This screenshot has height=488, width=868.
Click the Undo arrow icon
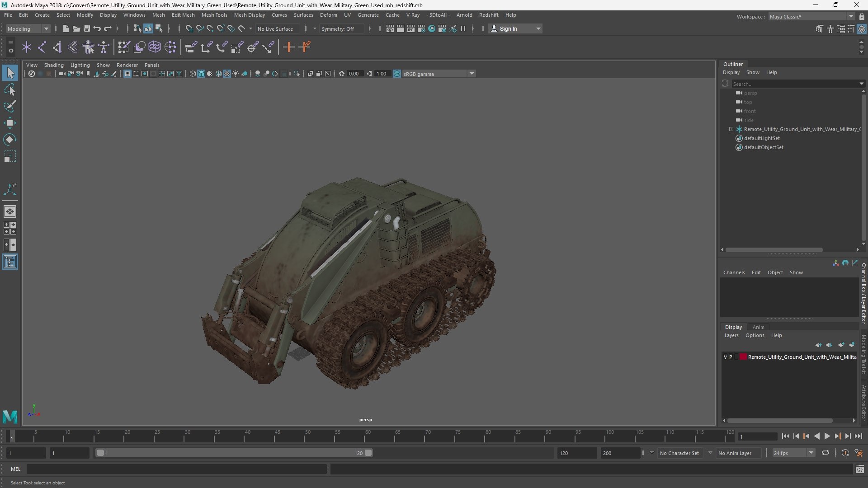pyautogui.click(x=97, y=28)
